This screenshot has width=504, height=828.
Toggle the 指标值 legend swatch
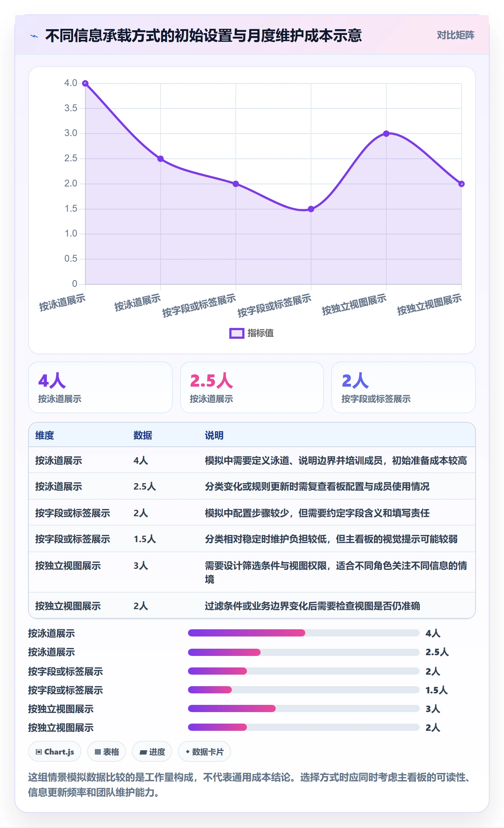click(237, 333)
